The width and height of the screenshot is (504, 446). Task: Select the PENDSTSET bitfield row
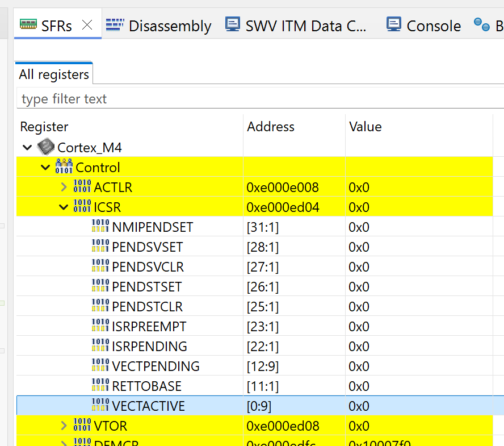pos(255,287)
